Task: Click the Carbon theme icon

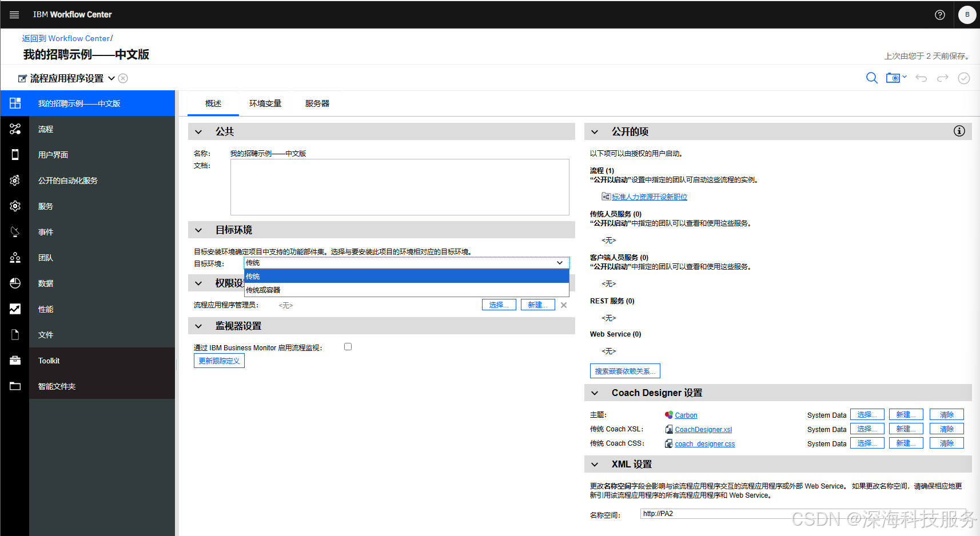Action: (x=669, y=415)
